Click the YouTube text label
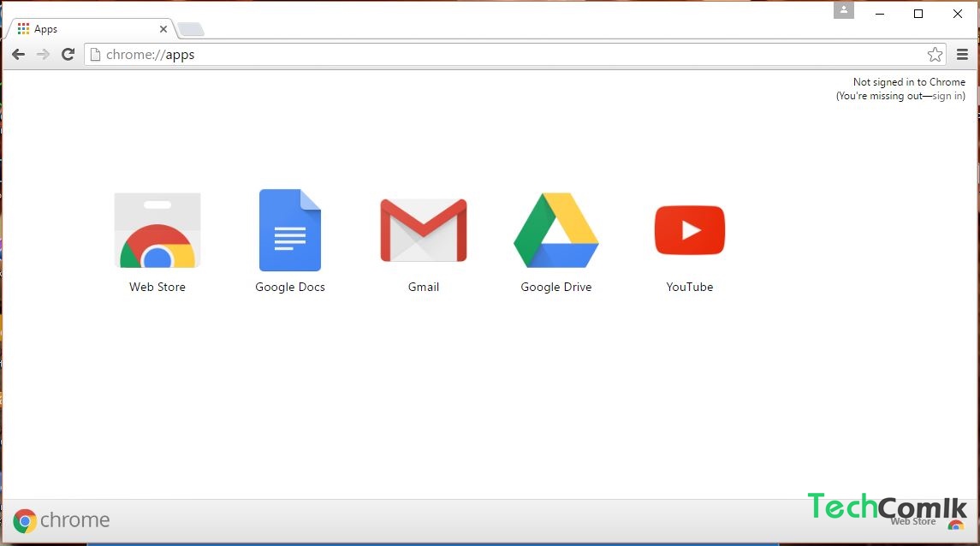Screen dimensions: 980x546 (689, 287)
